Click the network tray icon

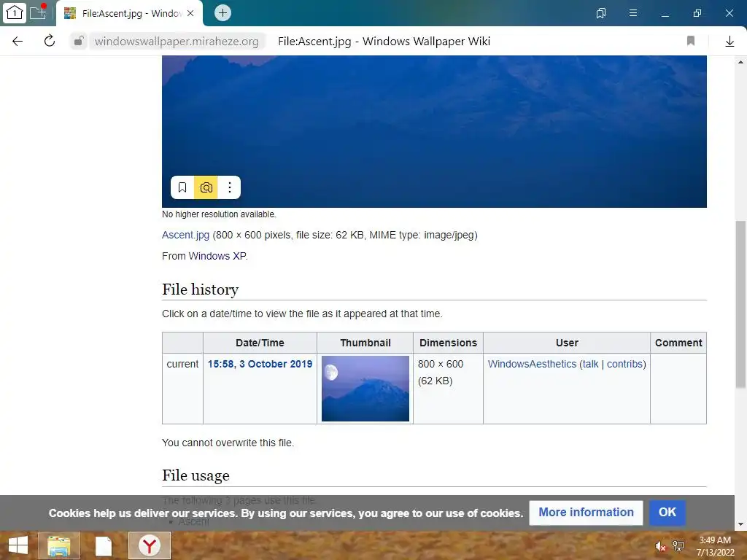[678, 546]
